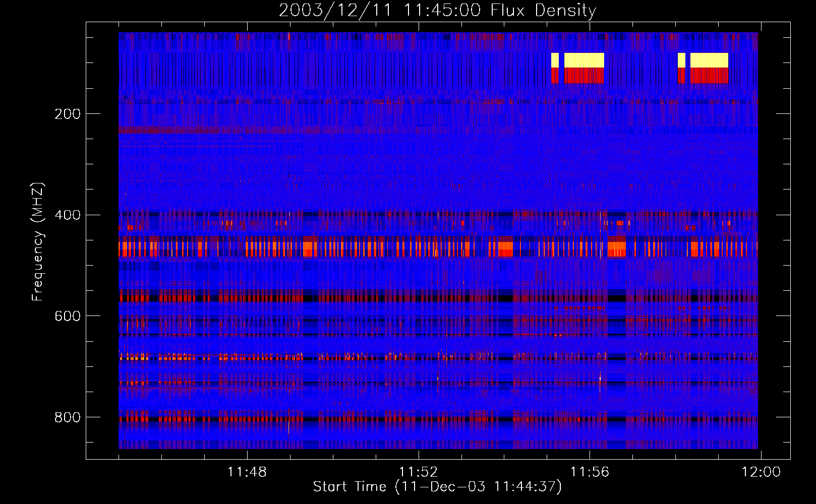
Task: Click the 800 frequency tick label
Action: [68, 417]
